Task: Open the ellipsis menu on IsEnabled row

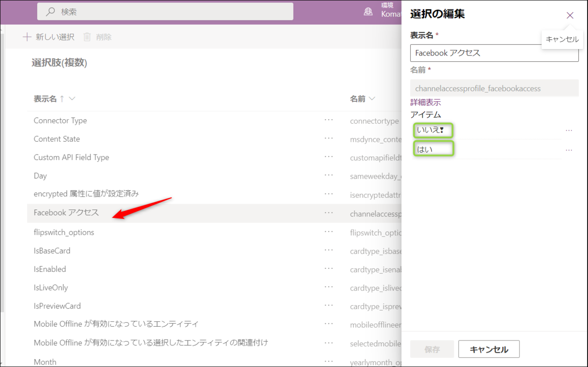Action: pyautogui.click(x=329, y=269)
